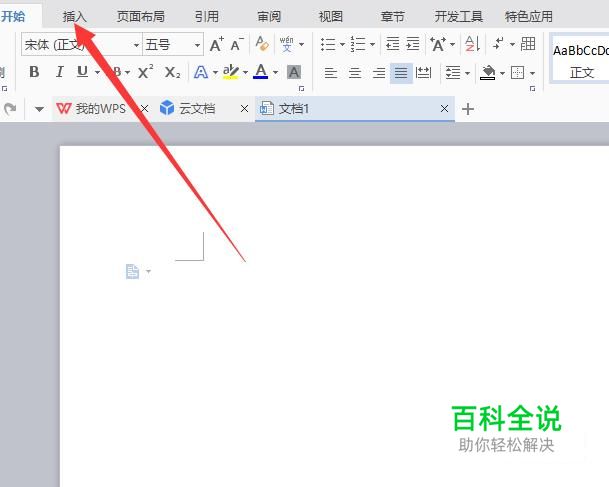Image resolution: width=609 pixels, height=487 pixels.
Task: Click the phonetic guide wén icon
Action: point(287,44)
